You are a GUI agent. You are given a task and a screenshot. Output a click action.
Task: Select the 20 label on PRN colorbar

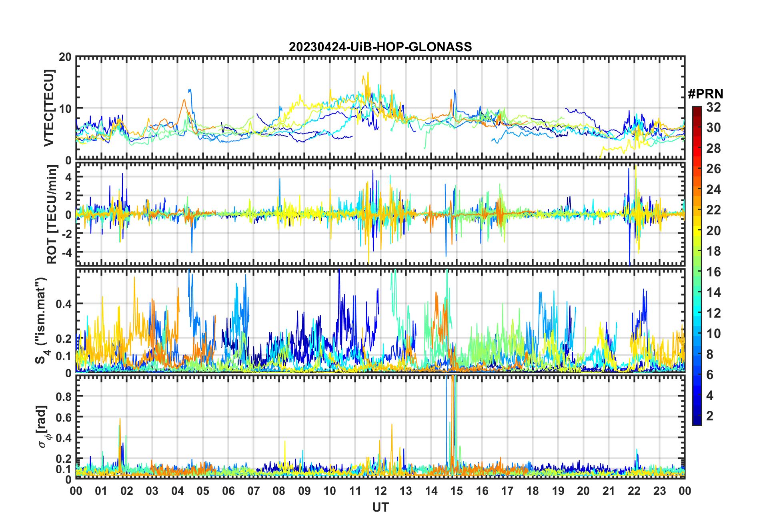click(714, 230)
